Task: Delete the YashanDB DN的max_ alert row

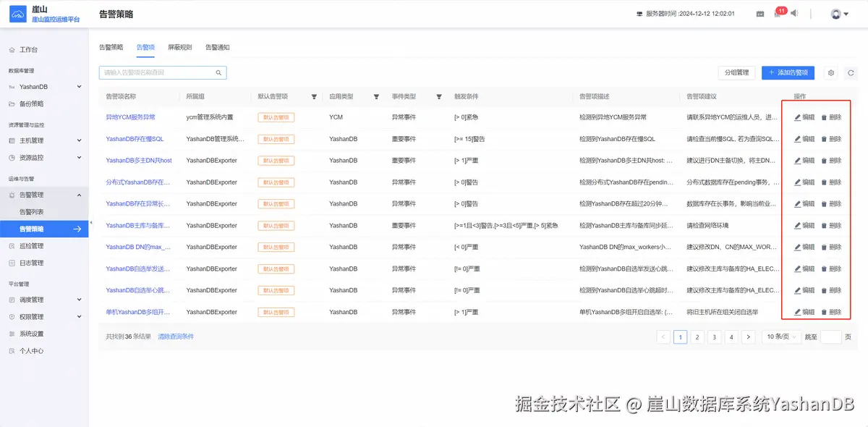Action: [831, 248]
